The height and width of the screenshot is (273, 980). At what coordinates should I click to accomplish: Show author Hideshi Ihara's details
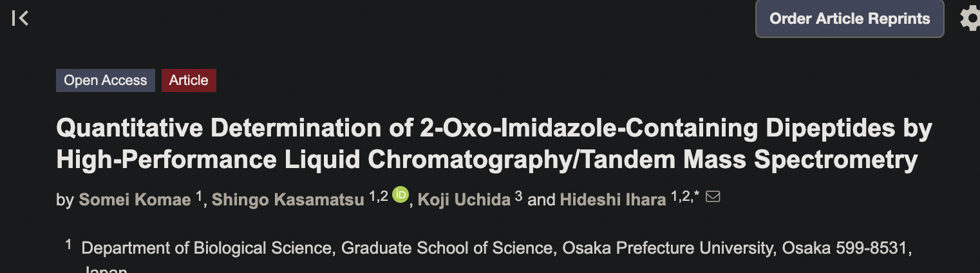click(x=613, y=200)
